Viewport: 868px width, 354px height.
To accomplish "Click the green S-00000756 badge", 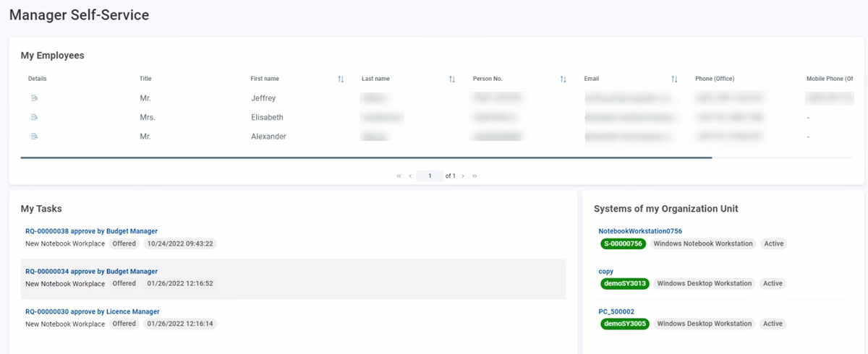I will tap(622, 243).
